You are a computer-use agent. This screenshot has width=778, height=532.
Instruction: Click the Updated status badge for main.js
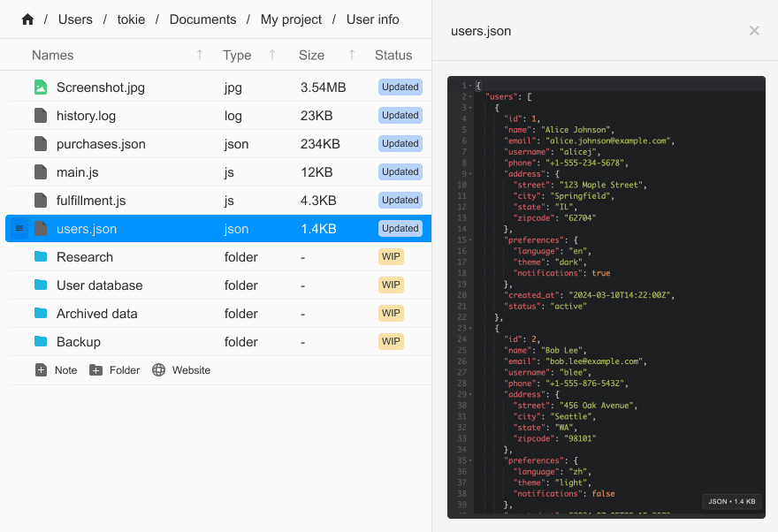click(400, 172)
